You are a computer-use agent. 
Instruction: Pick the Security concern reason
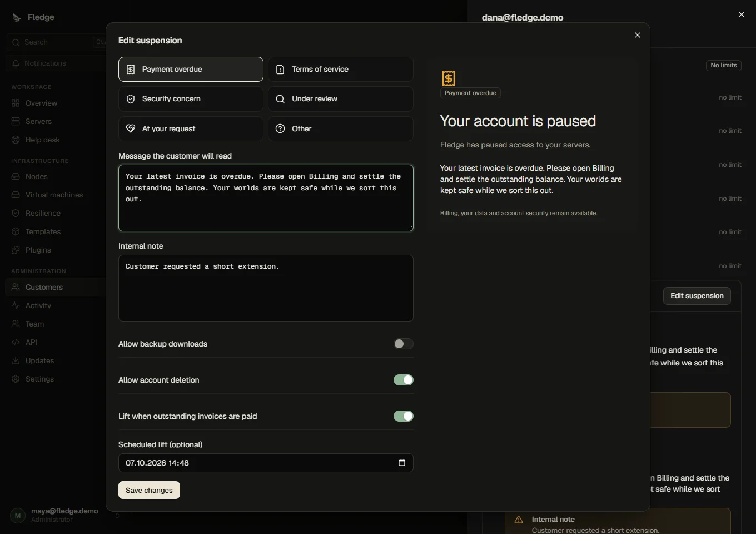[x=191, y=99]
